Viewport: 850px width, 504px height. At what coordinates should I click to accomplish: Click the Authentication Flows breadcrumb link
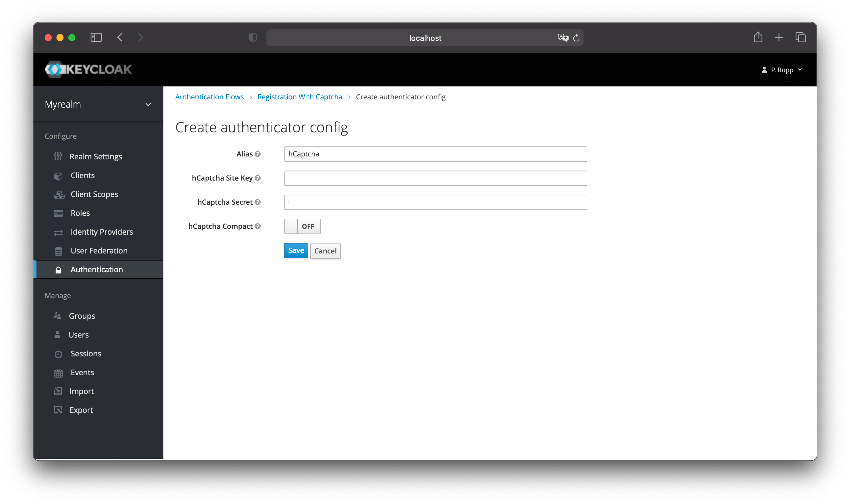tap(209, 97)
